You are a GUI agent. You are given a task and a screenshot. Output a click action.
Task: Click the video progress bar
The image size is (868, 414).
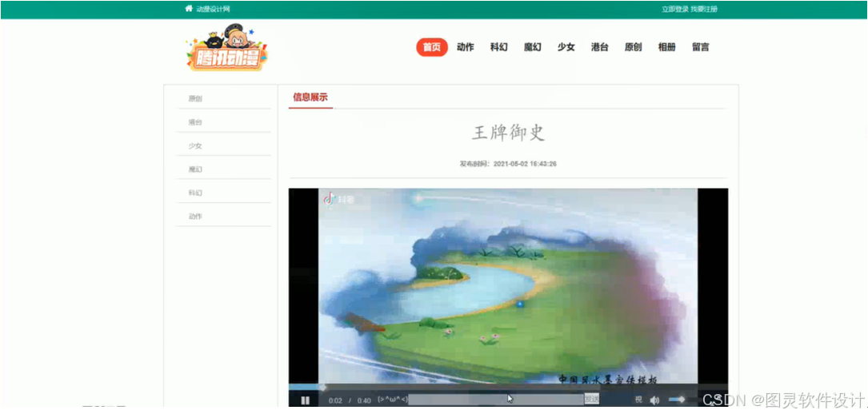click(508, 386)
